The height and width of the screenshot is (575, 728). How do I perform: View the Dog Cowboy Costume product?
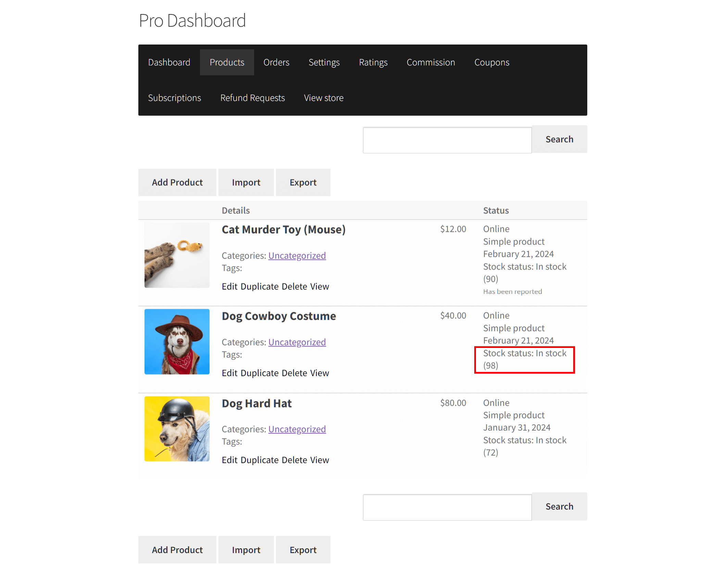tap(319, 373)
